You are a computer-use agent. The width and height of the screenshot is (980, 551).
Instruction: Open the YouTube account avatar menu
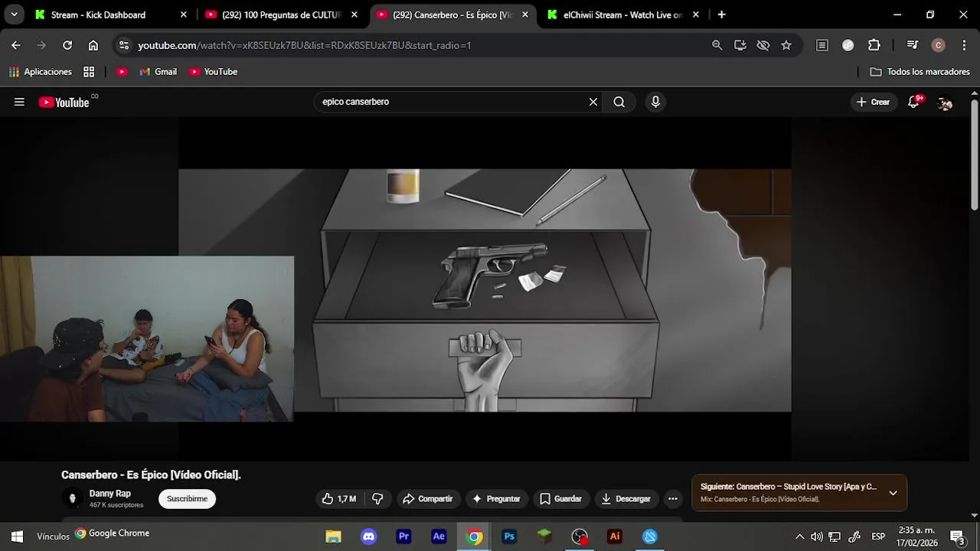tap(945, 102)
